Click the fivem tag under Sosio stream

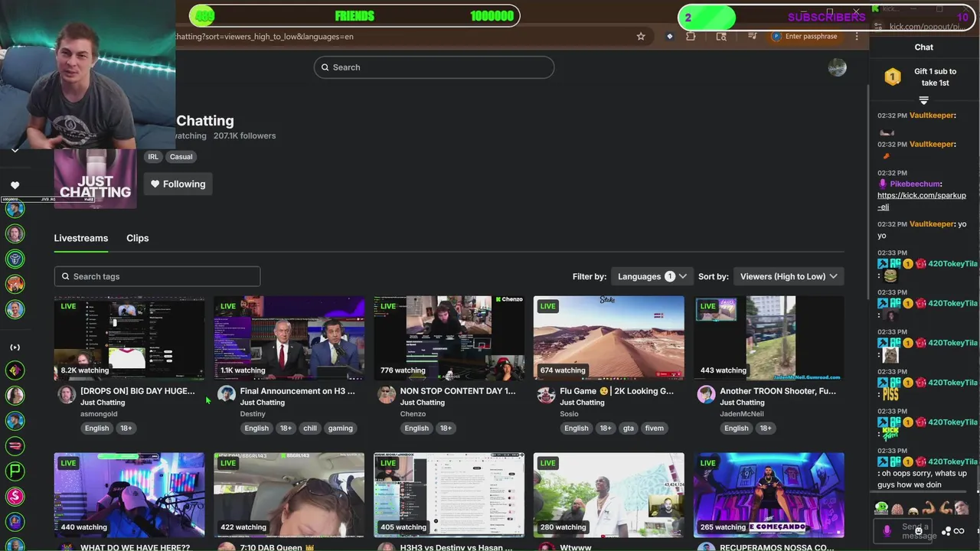coord(655,429)
